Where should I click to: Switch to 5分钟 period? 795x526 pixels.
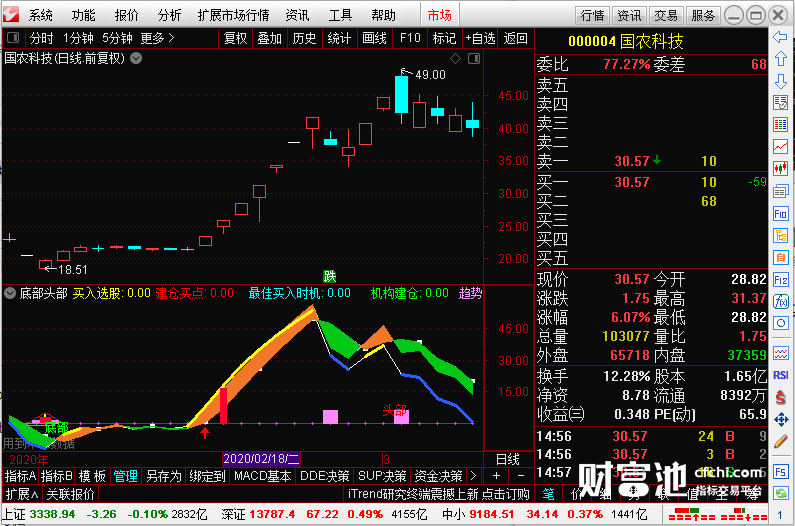pyautogui.click(x=117, y=38)
